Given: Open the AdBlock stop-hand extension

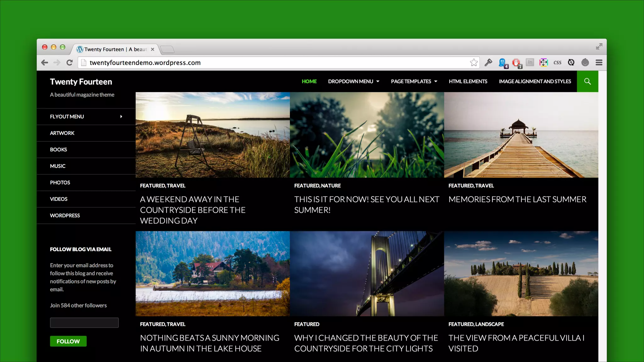Looking at the screenshot, I should [516, 63].
